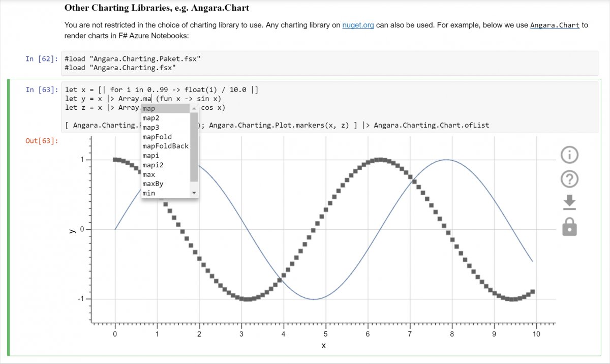Select 'maxBy' in the autocomplete list
The image size is (610, 364).
(x=165, y=184)
